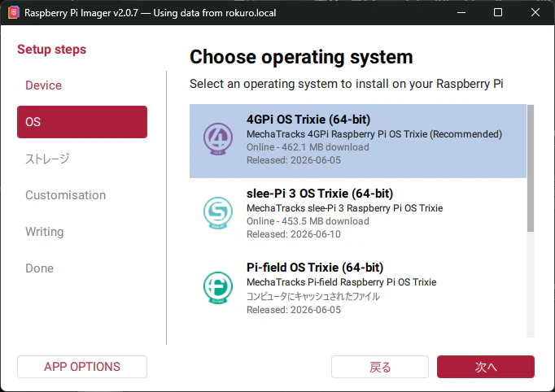Click 'コンピュータにキャッシュされたファイル' text
The height and width of the screenshot is (392, 555).
click(312, 296)
